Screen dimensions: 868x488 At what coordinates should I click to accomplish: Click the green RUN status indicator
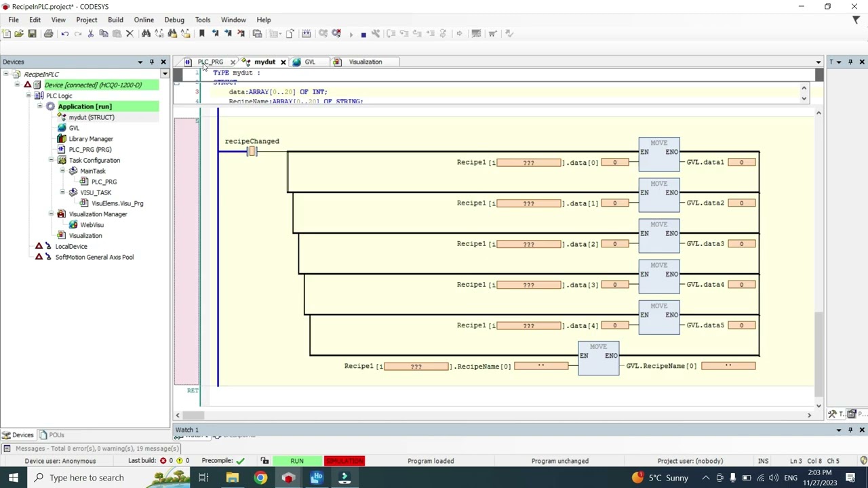point(297,461)
